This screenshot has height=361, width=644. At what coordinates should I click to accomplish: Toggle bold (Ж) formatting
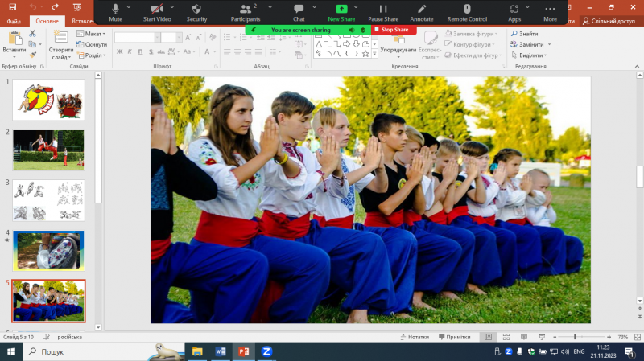(x=119, y=51)
